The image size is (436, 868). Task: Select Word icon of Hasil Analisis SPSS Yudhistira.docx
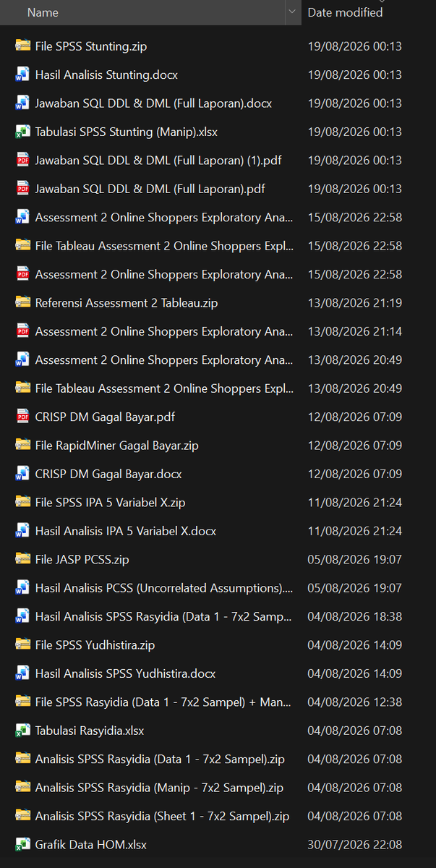click(x=22, y=673)
